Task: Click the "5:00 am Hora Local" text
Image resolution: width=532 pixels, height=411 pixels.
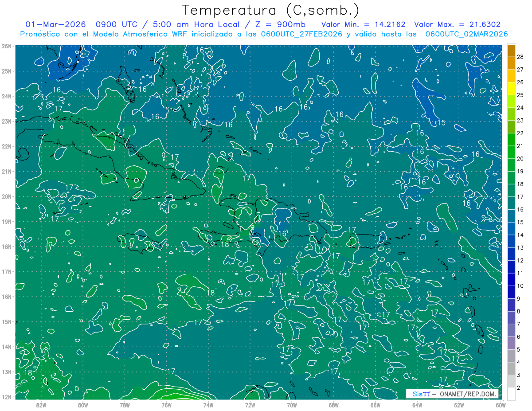Action: coord(196,24)
